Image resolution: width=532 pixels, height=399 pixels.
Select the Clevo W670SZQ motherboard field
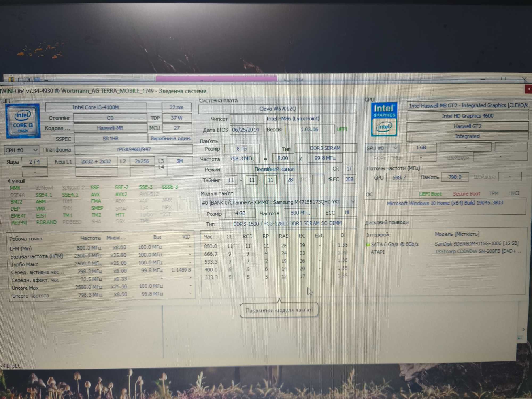[277, 109]
